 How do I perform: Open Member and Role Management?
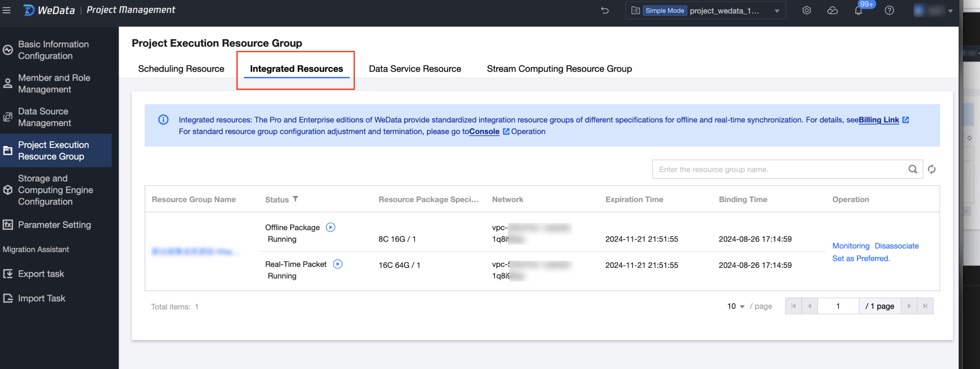(x=54, y=83)
